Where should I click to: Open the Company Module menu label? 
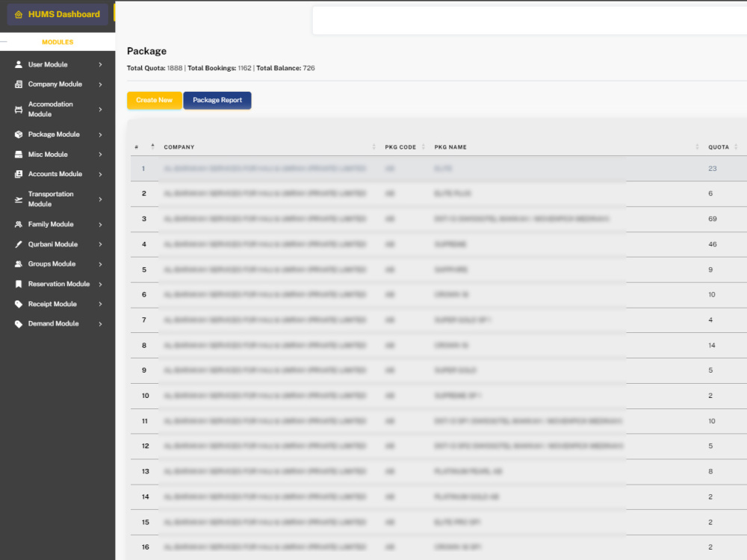click(55, 84)
